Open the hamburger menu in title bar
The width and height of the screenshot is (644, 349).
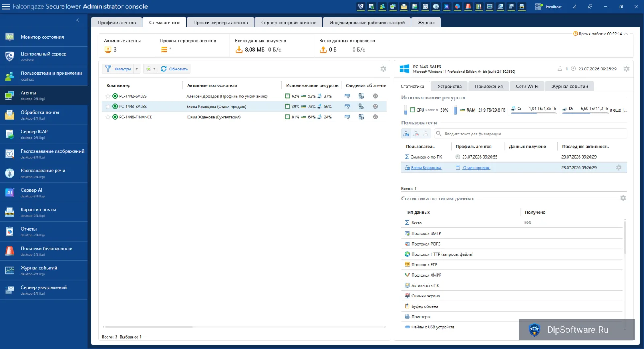[x=6, y=6]
